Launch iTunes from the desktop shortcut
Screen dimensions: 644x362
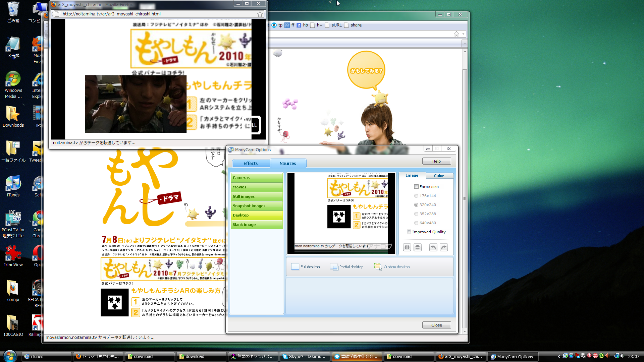13,187
